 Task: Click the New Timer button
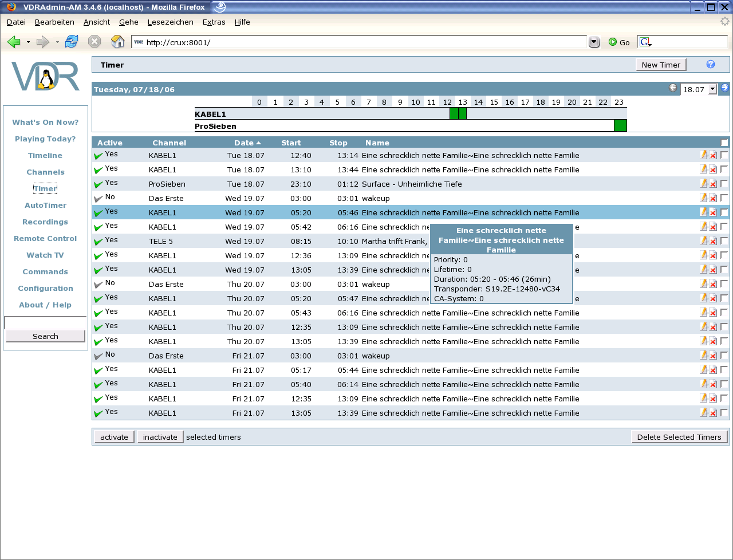(x=661, y=65)
